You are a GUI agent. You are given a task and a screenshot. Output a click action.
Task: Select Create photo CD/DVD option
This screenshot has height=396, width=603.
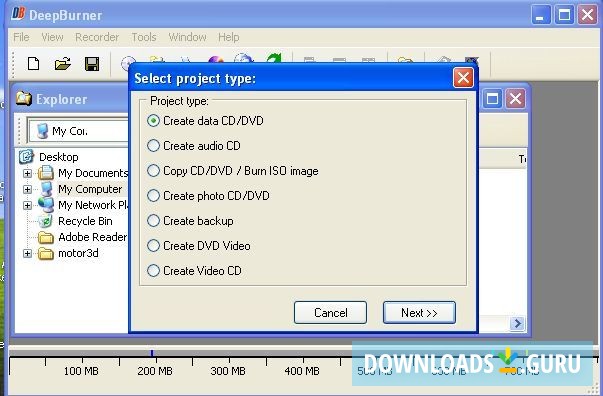[208, 196]
